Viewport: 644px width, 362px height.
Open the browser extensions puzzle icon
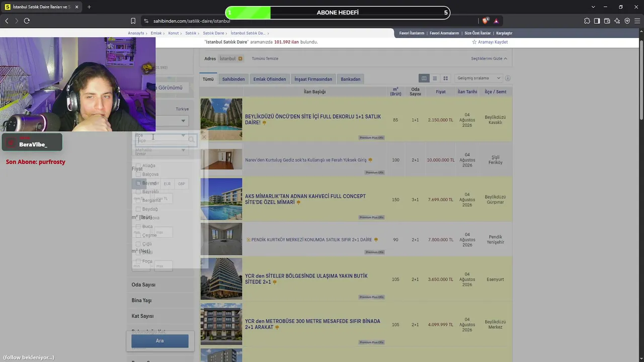(x=587, y=21)
